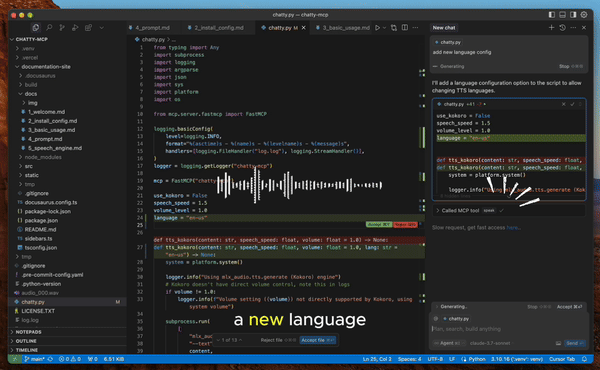Click the chat input field
Image resolution: width=600 pixels, height=370 pixels.
click(x=509, y=329)
